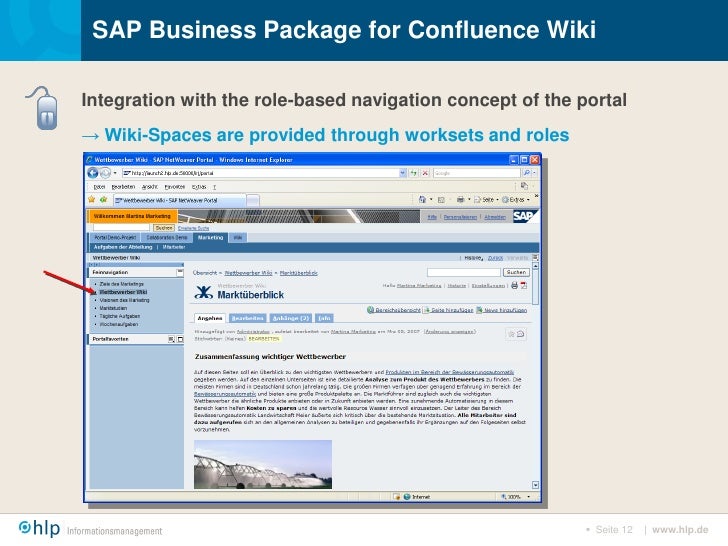Select the Bearbeiten page tab
This screenshot has width=728, height=546.
point(247,318)
